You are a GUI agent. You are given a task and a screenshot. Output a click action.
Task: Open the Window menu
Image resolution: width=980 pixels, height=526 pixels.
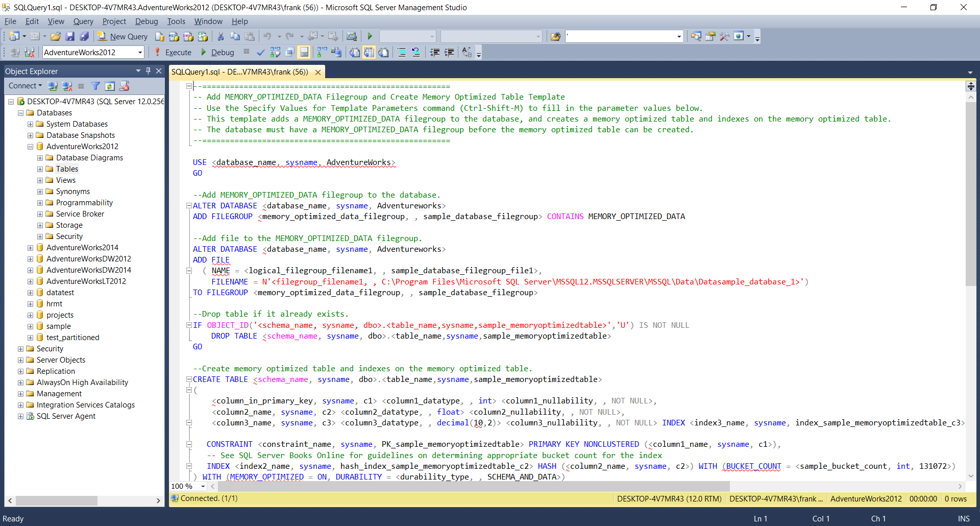[x=208, y=21]
